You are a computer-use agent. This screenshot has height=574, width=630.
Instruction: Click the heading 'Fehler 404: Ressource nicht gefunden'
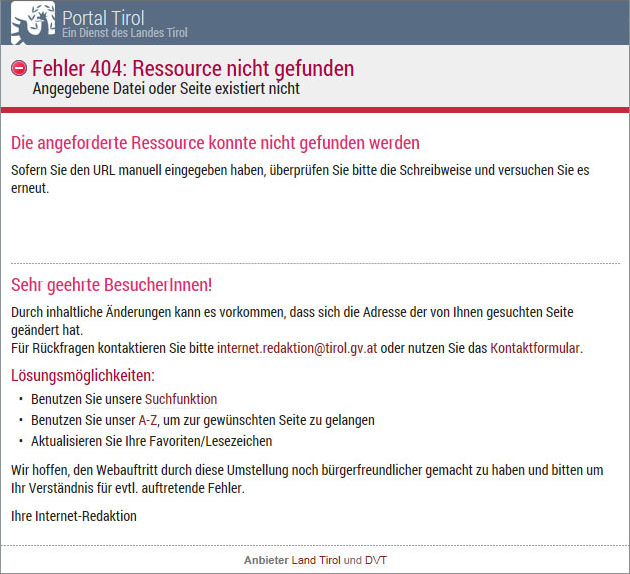coord(193,68)
